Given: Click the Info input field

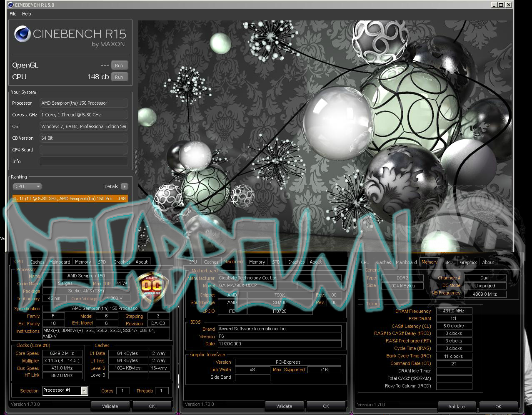Looking at the screenshot, I should click(x=84, y=161).
